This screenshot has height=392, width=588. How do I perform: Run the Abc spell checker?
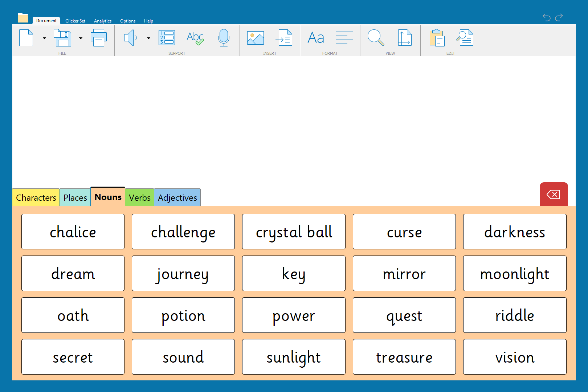195,38
